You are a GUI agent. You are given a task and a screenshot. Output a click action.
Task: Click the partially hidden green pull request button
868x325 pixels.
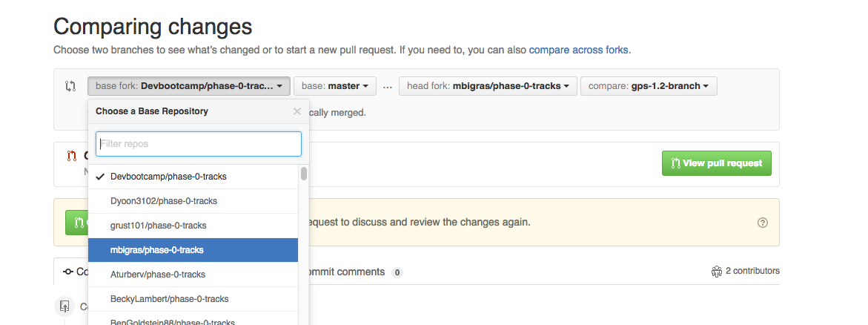click(77, 223)
